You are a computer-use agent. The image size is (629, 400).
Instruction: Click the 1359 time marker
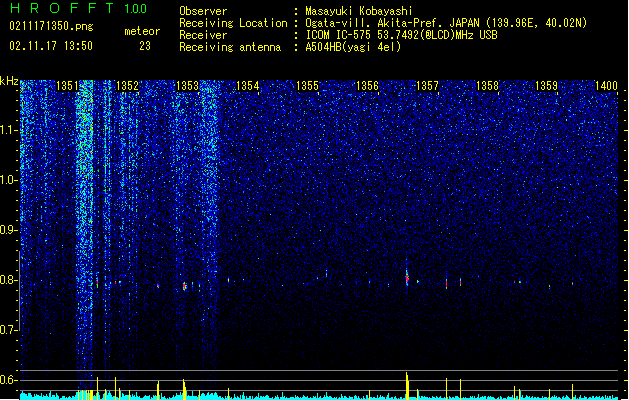click(x=546, y=86)
